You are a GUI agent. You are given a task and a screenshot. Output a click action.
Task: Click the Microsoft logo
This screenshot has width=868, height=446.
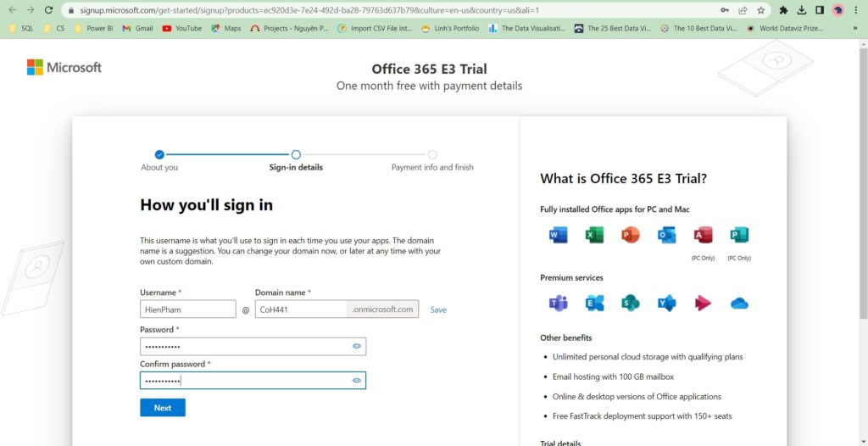click(x=64, y=67)
